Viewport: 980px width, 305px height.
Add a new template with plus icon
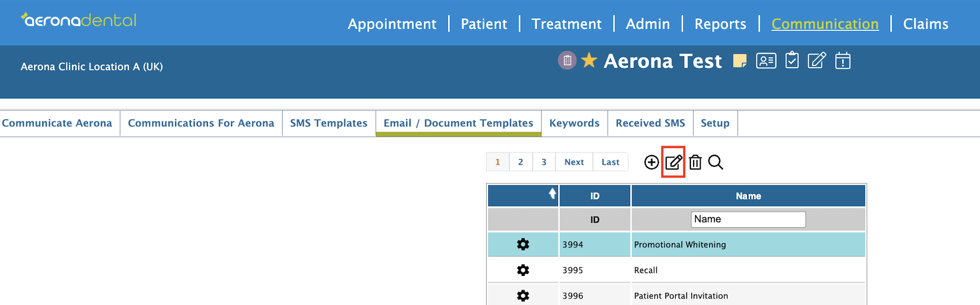coord(651,162)
